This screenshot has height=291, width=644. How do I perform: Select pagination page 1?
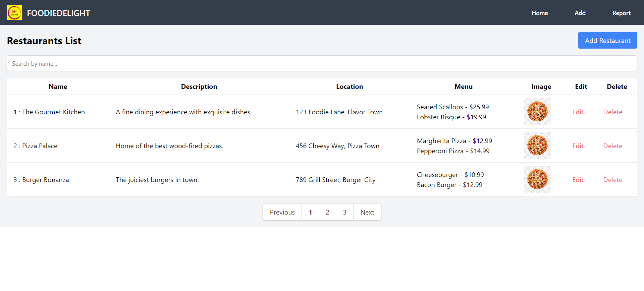tap(311, 212)
